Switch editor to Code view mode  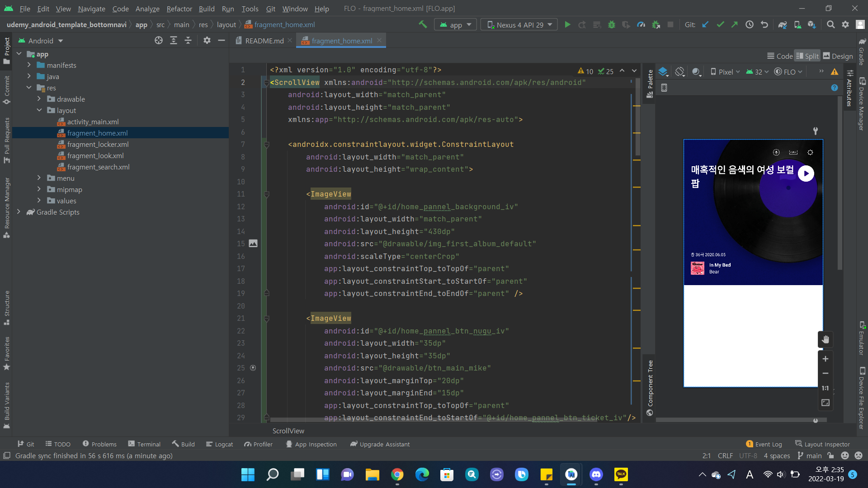click(x=780, y=56)
